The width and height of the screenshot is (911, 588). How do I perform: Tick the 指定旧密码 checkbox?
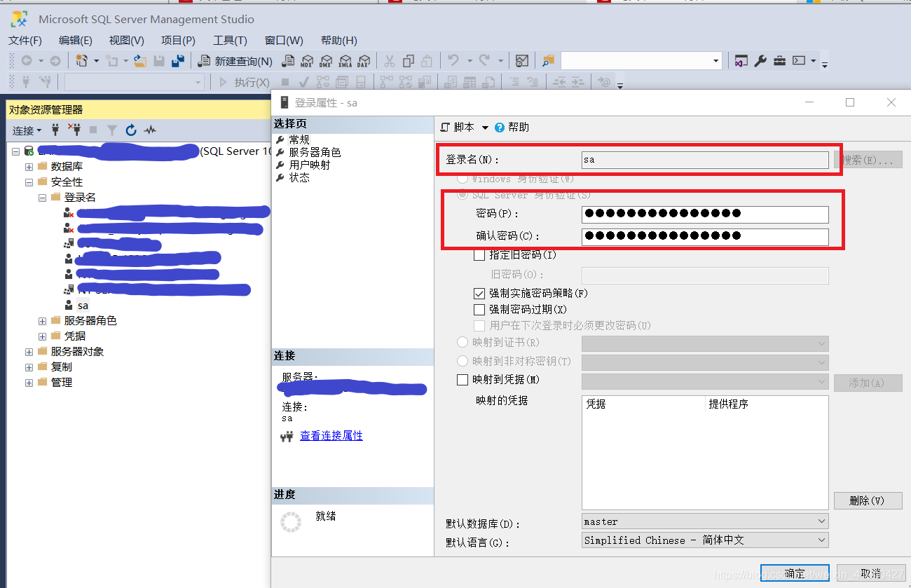[x=479, y=256]
